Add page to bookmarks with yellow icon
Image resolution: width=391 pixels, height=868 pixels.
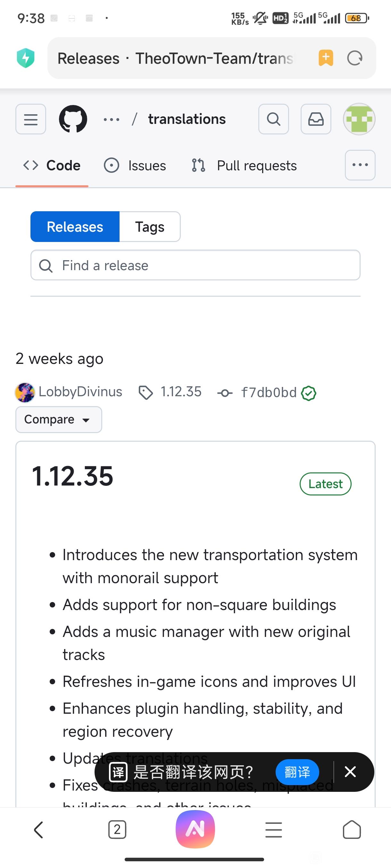pos(326,58)
